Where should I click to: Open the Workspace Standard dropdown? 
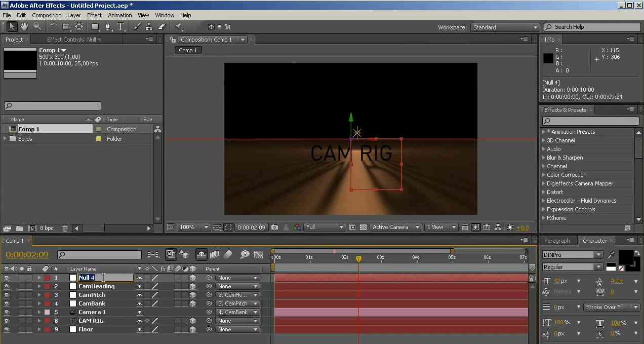505,27
